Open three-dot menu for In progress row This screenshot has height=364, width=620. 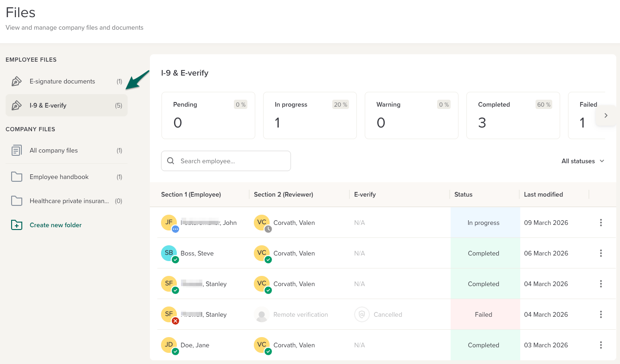(x=601, y=223)
